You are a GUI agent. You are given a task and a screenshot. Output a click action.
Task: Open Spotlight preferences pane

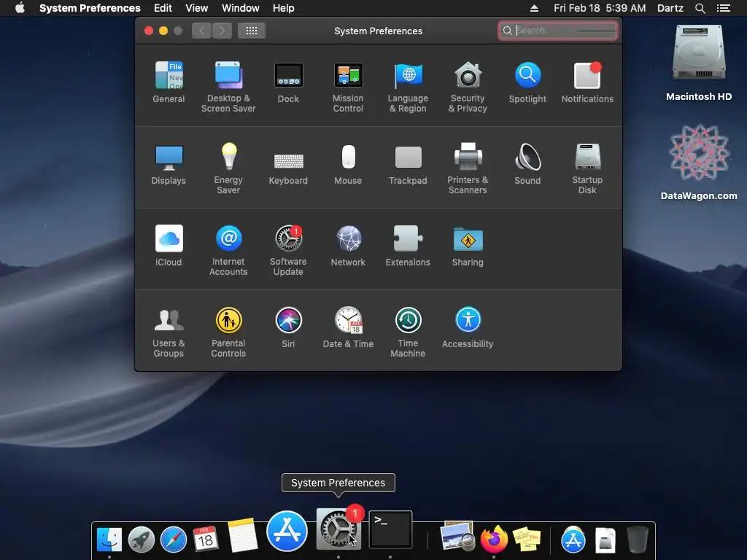click(527, 82)
